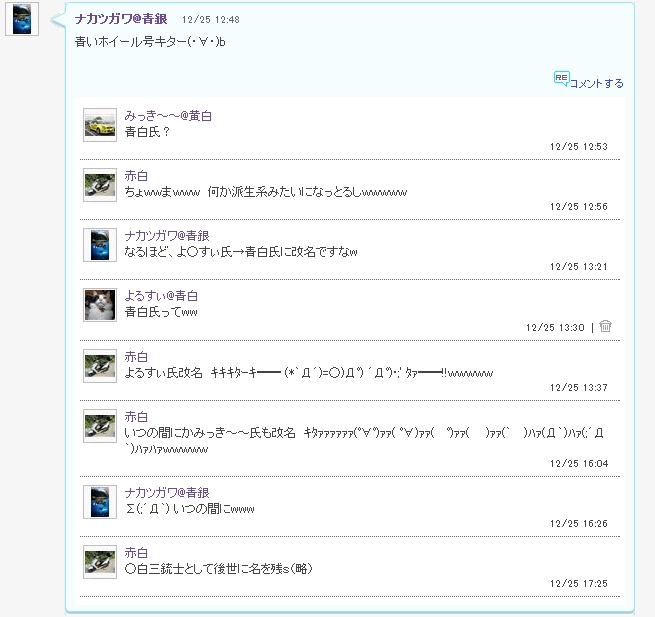The width and height of the screenshot is (655, 617).
Task: Open 赤白 name on the 13:37 comment
Action: 136,357
